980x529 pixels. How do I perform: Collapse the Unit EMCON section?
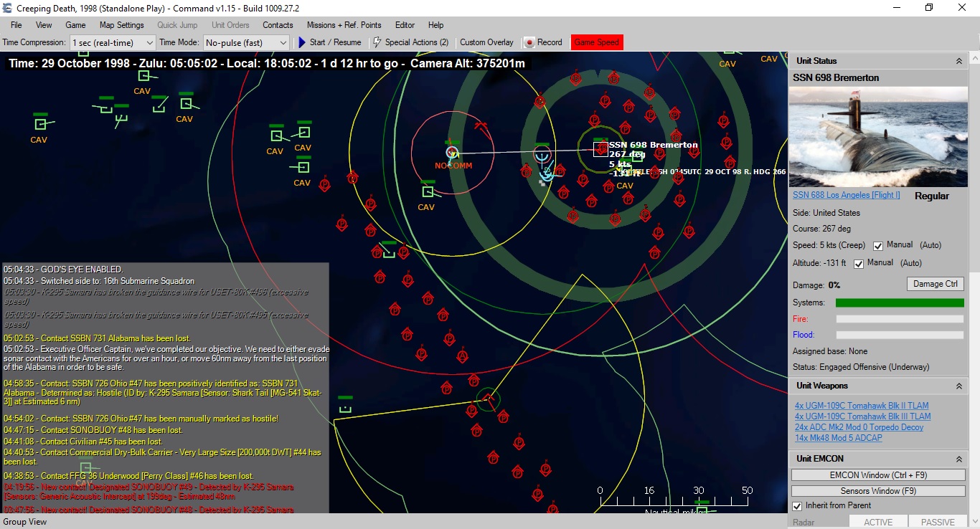[959, 459]
